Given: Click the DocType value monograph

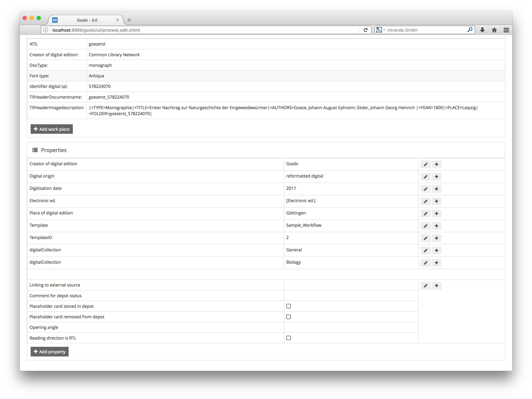Looking at the screenshot, I should (x=100, y=65).
